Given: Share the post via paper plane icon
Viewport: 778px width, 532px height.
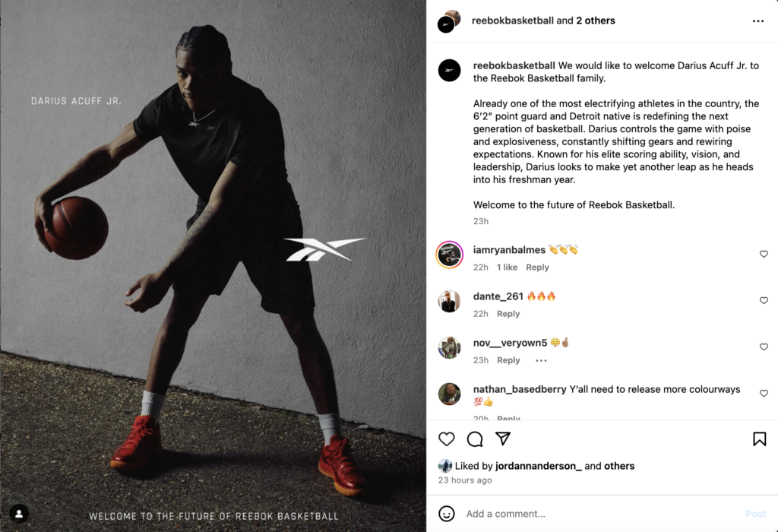Looking at the screenshot, I should [503, 439].
